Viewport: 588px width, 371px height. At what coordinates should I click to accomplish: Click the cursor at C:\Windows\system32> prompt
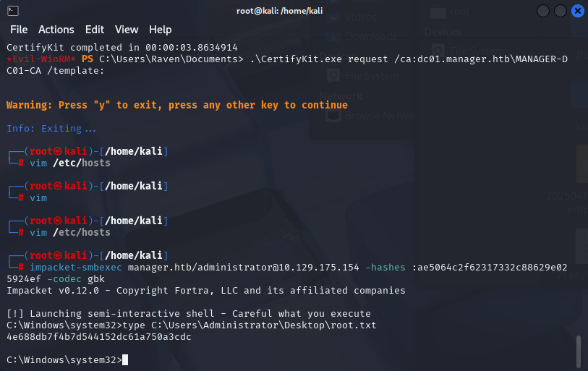[x=125, y=359]
